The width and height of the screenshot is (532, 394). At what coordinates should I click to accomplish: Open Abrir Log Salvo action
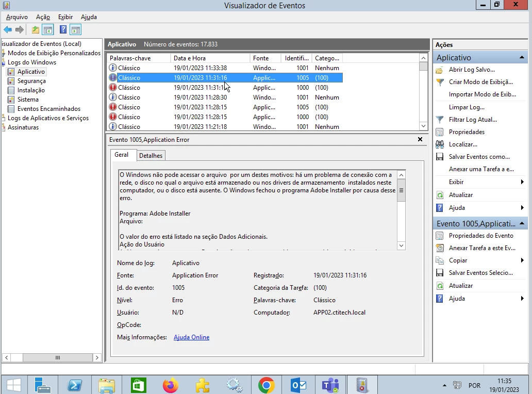(472, 70)
